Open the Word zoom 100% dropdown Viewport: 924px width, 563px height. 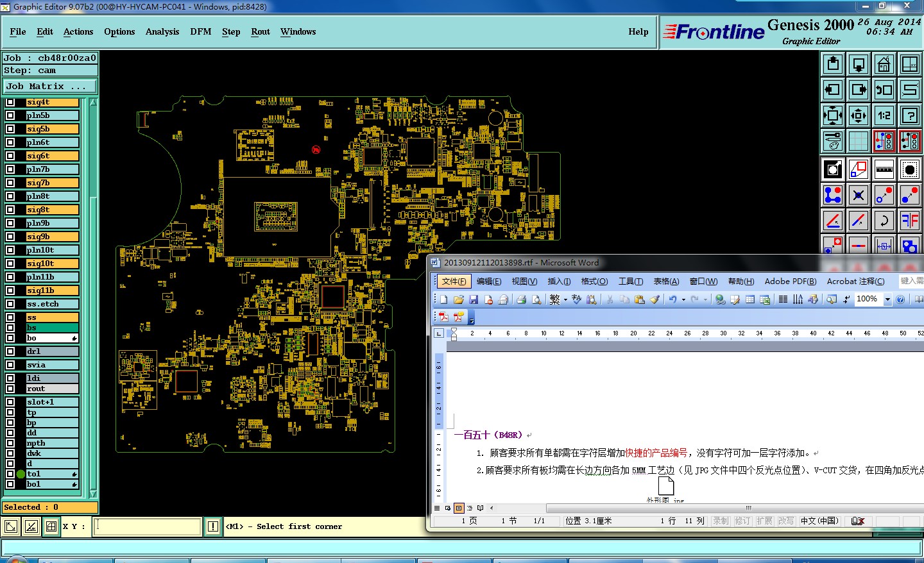887,299
